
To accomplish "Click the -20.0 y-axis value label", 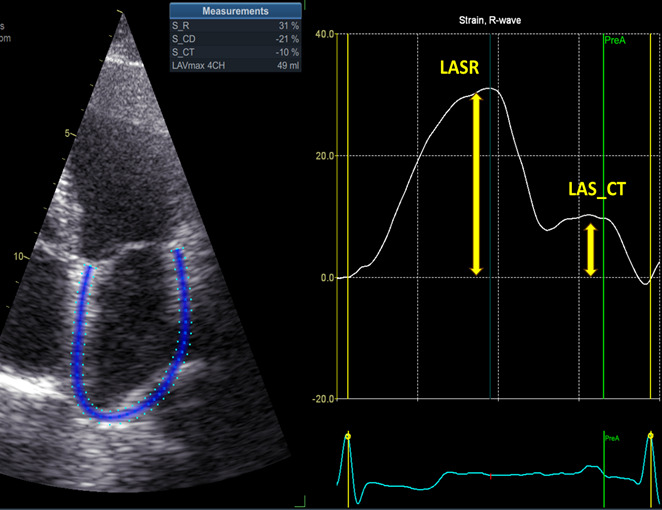I will click(x=322, y=399).
